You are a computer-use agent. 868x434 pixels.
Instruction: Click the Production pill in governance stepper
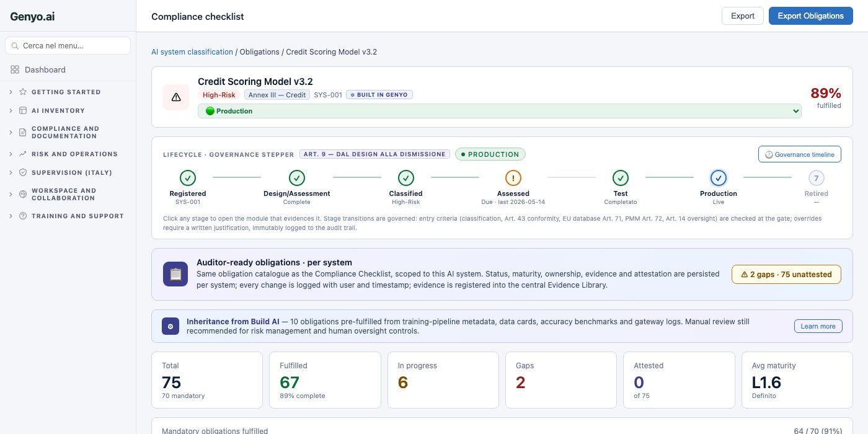click(x=490, y=154)
